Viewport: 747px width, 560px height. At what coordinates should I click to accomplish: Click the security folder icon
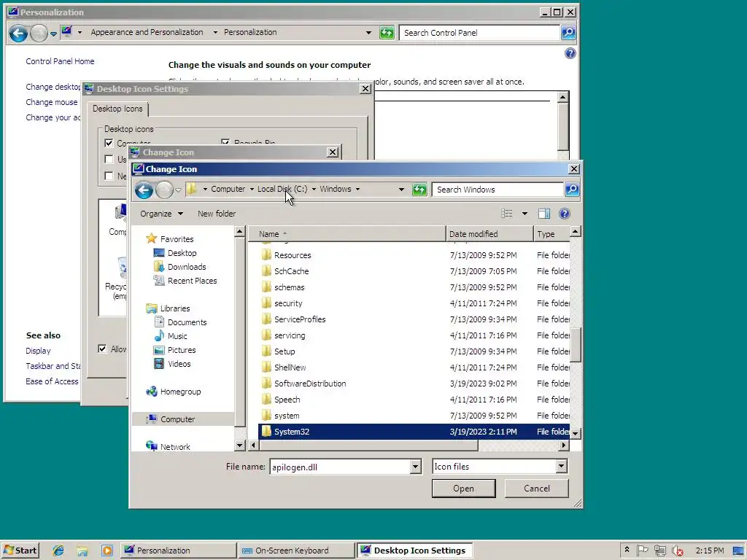pos(266,303)
